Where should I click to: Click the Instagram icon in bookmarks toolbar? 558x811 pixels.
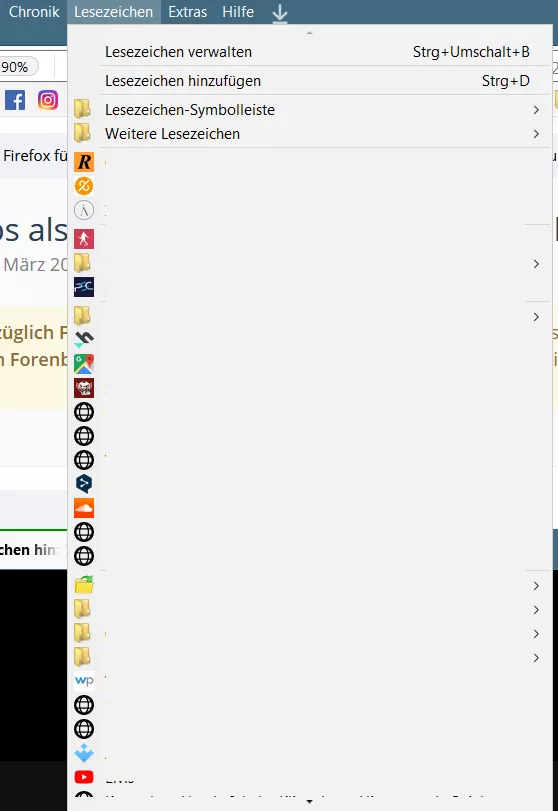[x=48, y=100]
